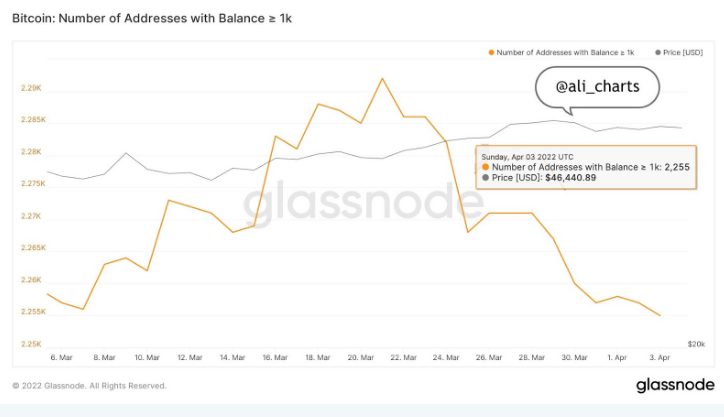This screenshot has height=417, width=724.
Task: Click the Sunday, Apr 03 2022 tooltip box
Action: (586, 168)
